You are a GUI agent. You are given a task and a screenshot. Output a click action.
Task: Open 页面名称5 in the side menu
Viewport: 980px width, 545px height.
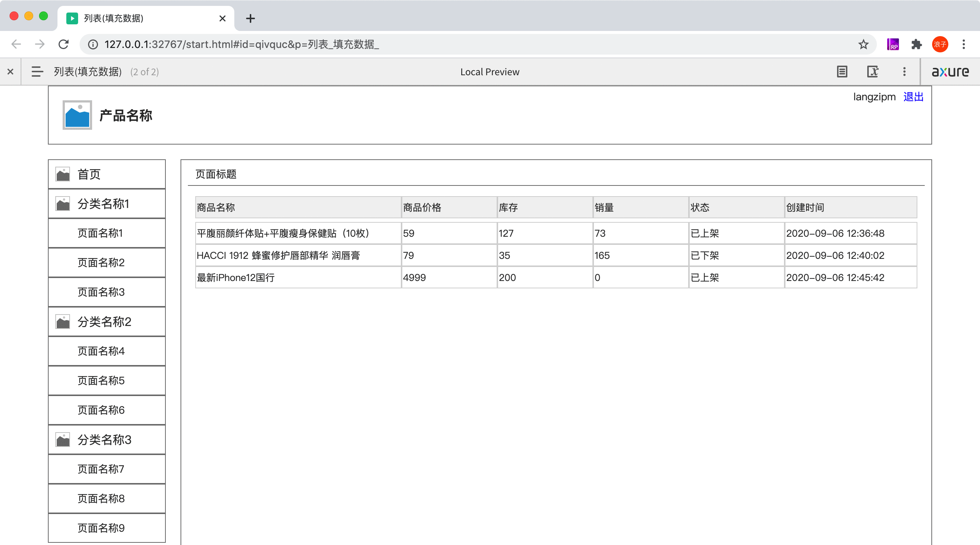(107, 381)
